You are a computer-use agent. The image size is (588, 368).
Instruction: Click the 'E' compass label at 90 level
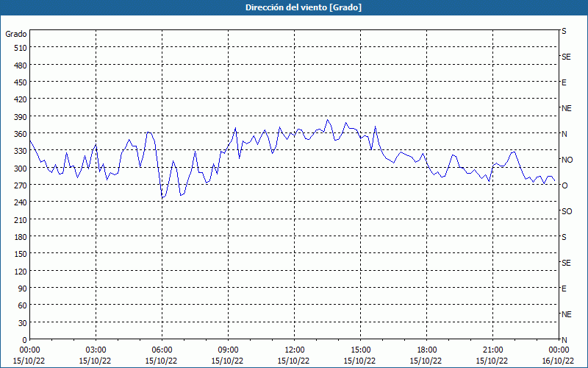564,289
